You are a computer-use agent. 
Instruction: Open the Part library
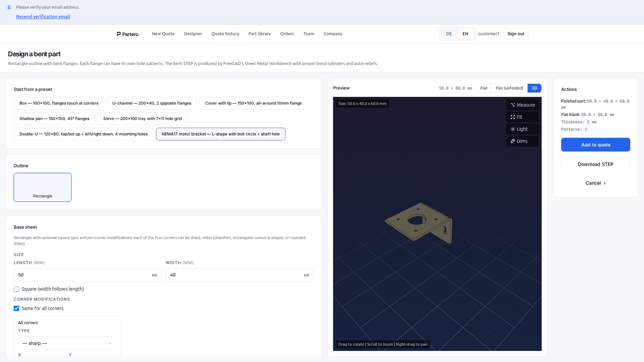click(x=260, y=34)
